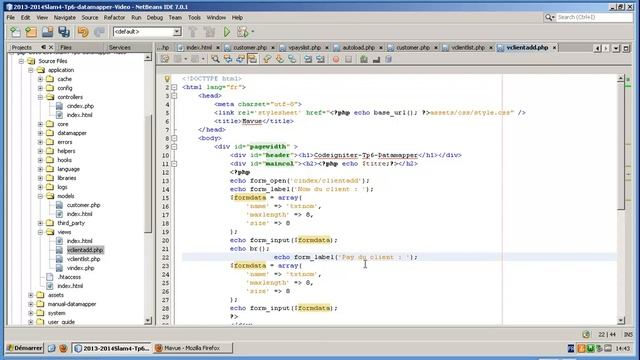Switch to Mavue - Mozilla Firefox taskbar button
Viewport: 640px width, 360px height.
193,348
